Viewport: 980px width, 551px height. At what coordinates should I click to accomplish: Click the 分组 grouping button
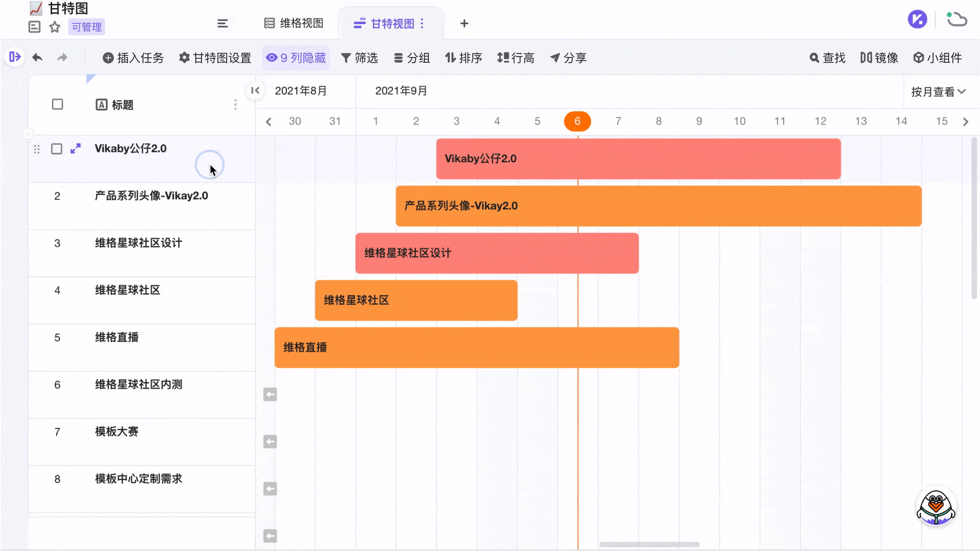tap(412, 58)
